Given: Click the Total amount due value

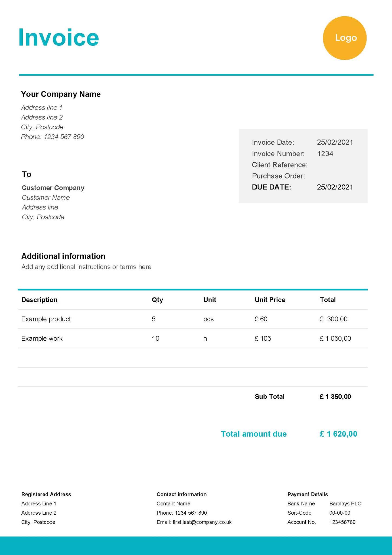Looking at the screenshot, I should point(338,434).
